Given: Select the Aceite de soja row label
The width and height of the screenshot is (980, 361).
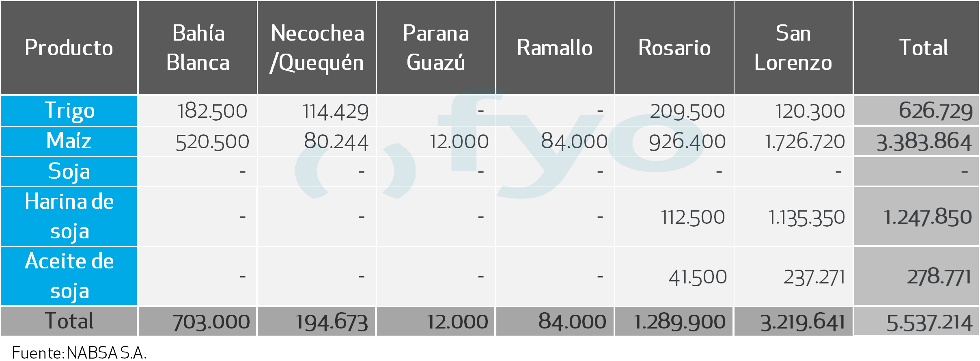Looking at the screenshot, I should [x=69, y=276].
